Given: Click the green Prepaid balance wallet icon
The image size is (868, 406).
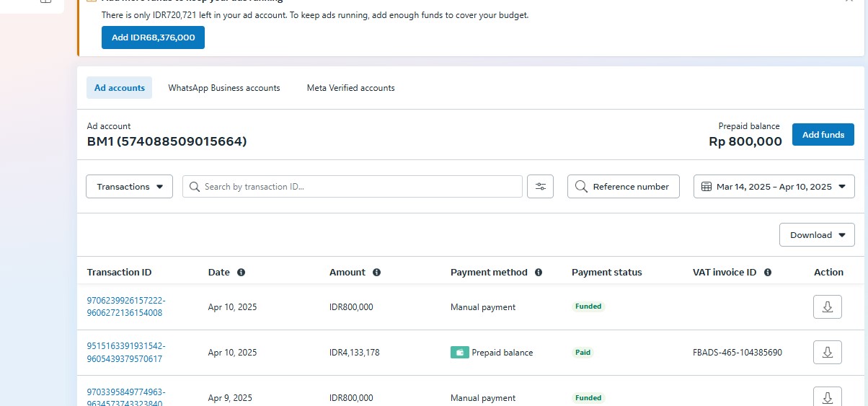Looking at the screenshot, I should [x=459, y=353].
